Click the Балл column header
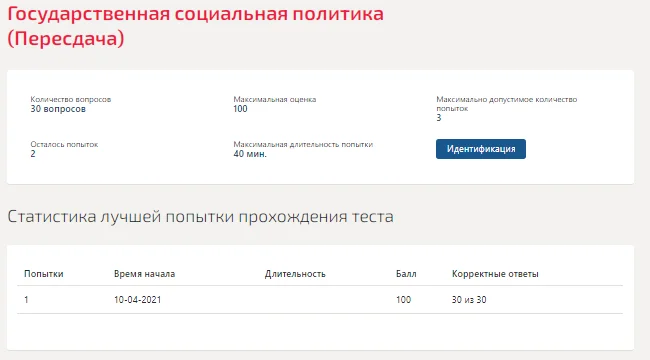 pos(406,274)
